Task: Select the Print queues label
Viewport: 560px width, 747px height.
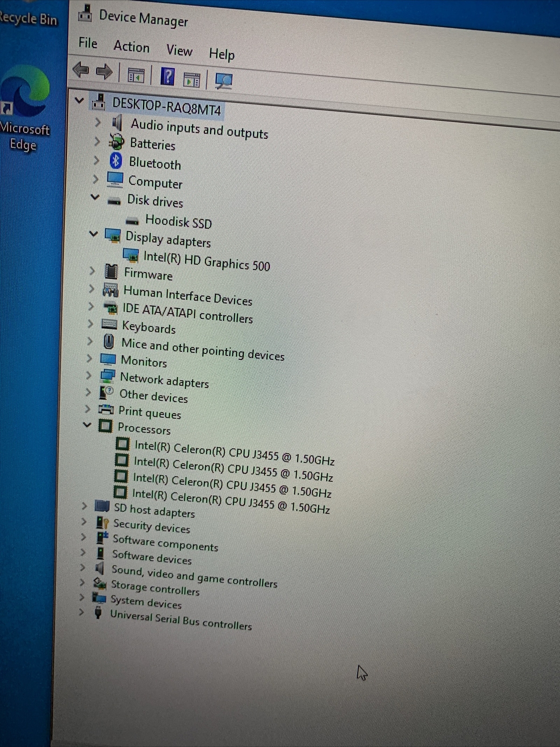Action: point(150,412)
